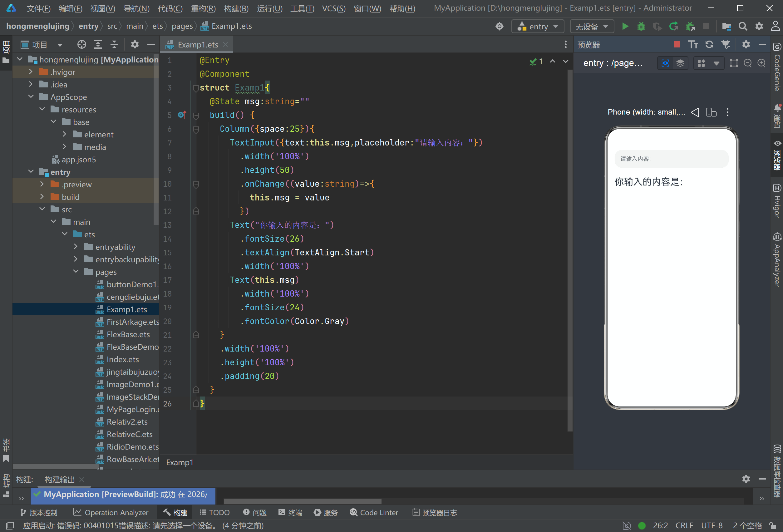Toggle the 预览器 side tab

point(777,155)
